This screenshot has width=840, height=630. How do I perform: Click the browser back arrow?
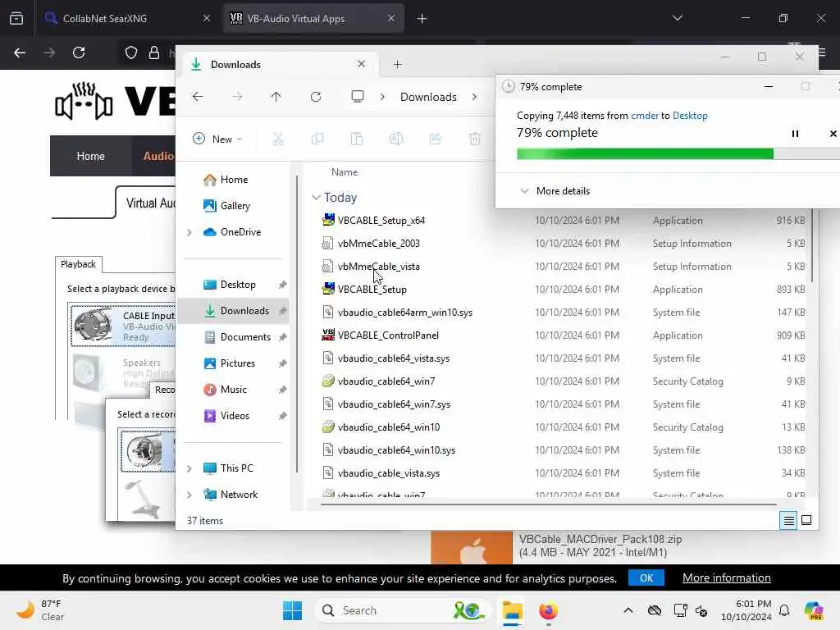(20, 52)
